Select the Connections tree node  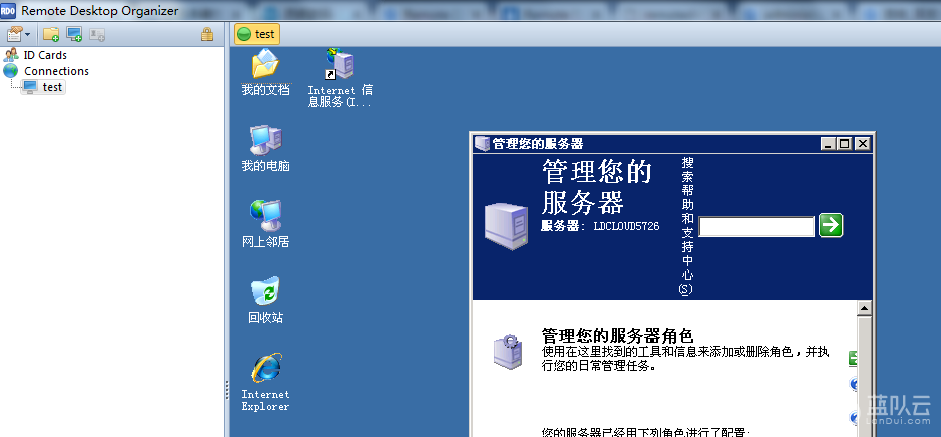pyautogui.click(x=55, y=71)
